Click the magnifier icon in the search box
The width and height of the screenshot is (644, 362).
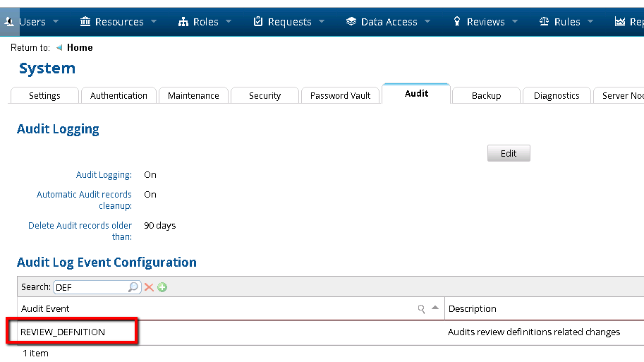point(133,287)
